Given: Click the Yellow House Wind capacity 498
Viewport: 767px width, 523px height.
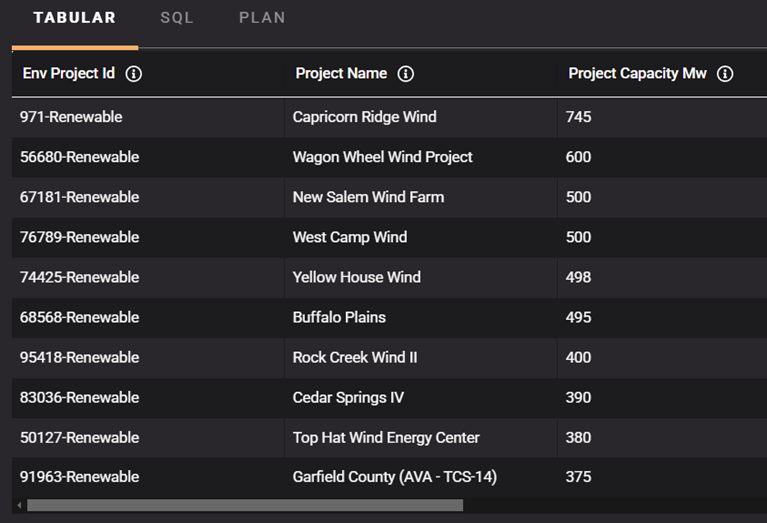Looking at the screenshot, I should click(578, 277).
